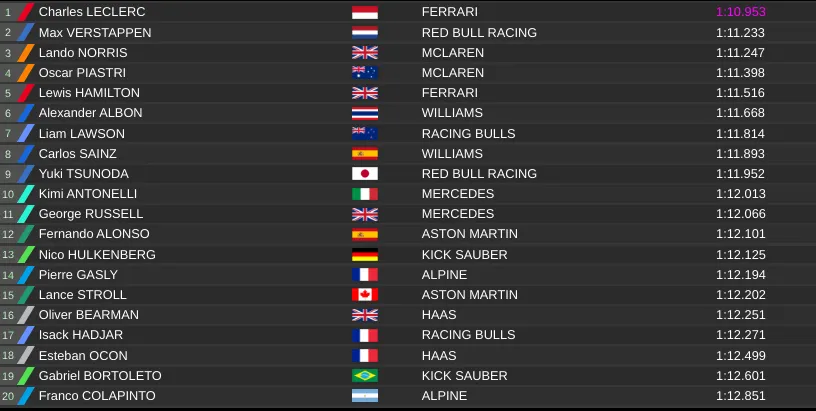Click the purple fastest lap time 1:10.953
This screenshot has width=816, height=411.
[741, 11]
